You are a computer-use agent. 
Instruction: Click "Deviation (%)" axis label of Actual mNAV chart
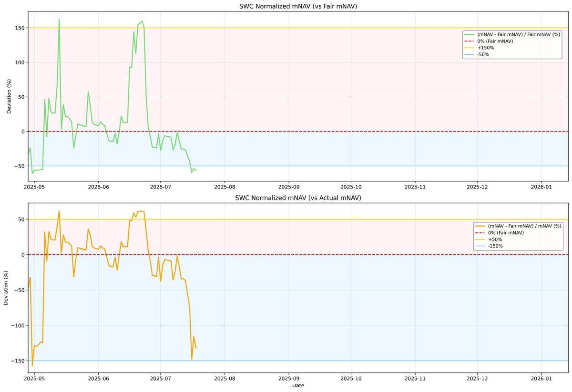[6, 288]
